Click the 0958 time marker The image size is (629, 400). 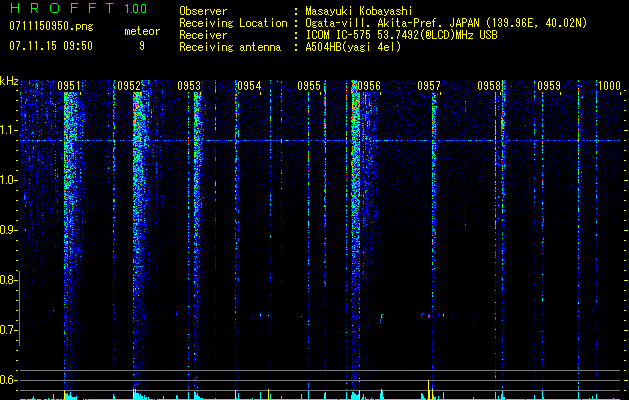point(489,86)
